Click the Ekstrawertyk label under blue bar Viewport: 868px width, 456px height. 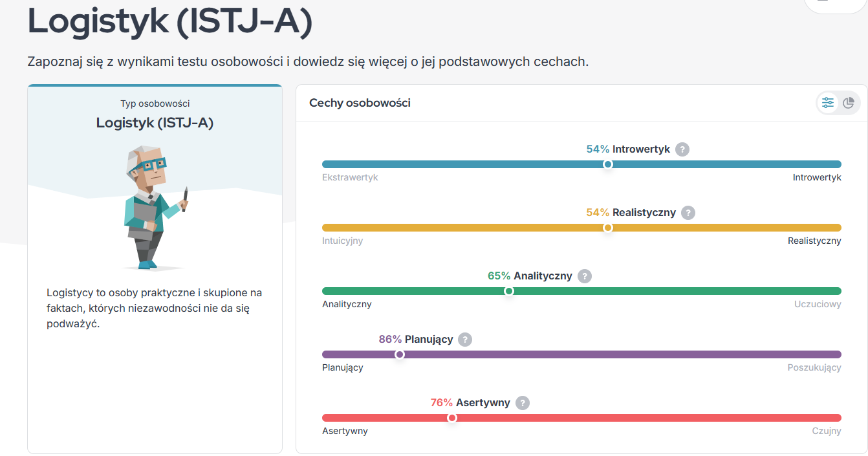pyautogui.click(x=350, y=177)
